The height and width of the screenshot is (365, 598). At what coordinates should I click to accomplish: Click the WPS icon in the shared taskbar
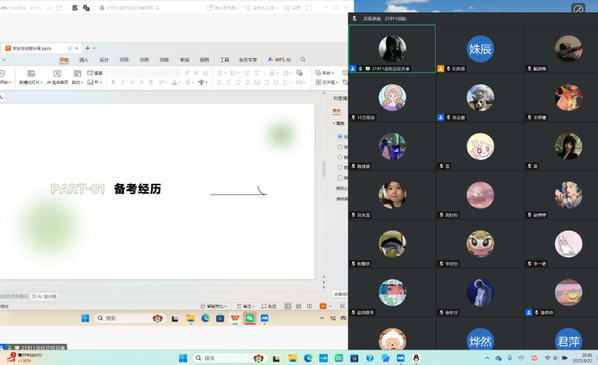point(235,318)
